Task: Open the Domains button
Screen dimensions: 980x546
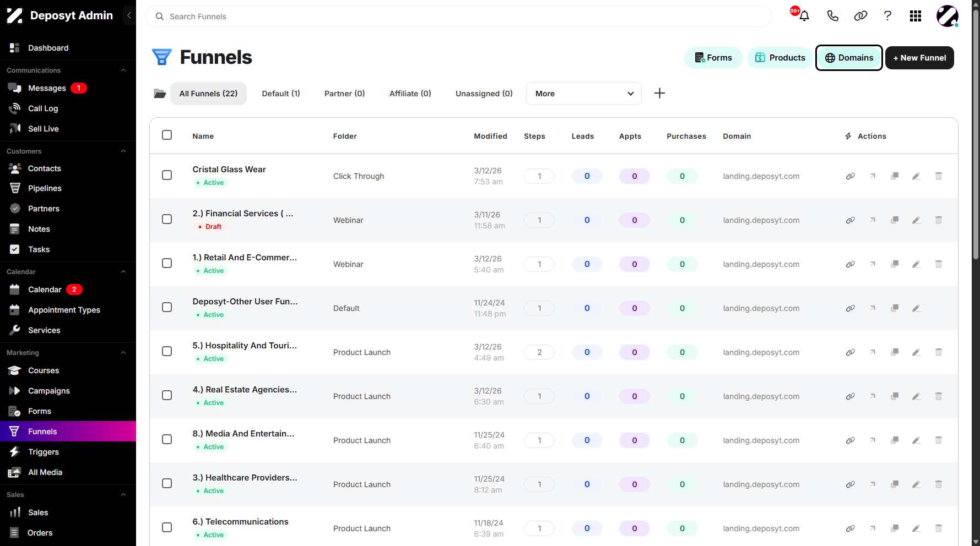Action: click(849, 58)
